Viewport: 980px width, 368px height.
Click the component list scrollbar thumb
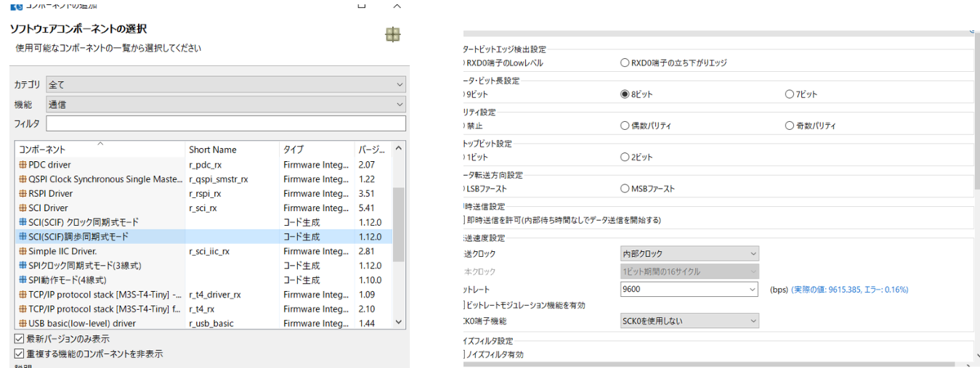[x=399, y=224]
